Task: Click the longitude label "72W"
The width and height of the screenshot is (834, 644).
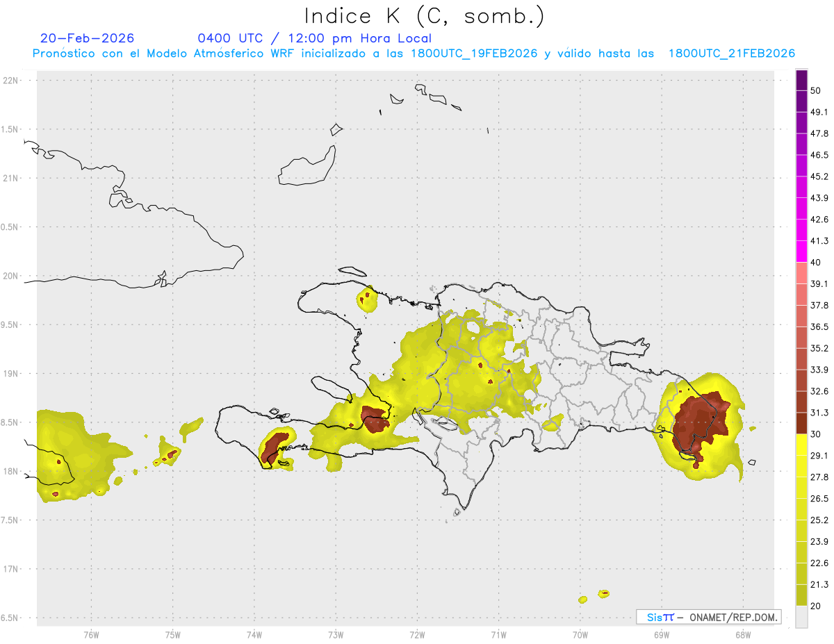Action: tap(417, 634)
